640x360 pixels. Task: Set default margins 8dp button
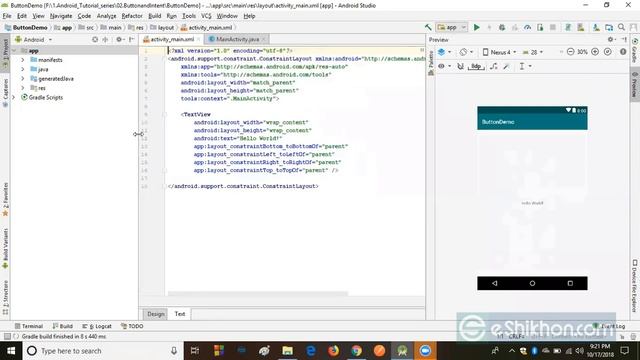click(x=476, y=66)
